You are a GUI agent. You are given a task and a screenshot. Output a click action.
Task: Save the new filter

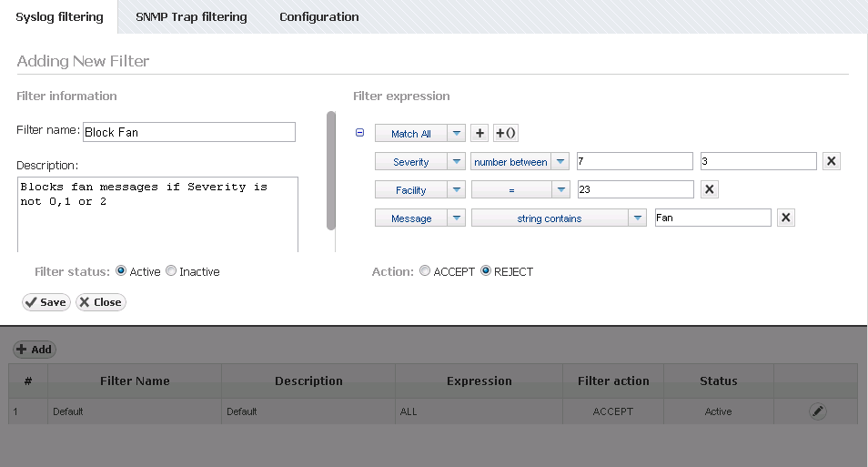[45, 302]
